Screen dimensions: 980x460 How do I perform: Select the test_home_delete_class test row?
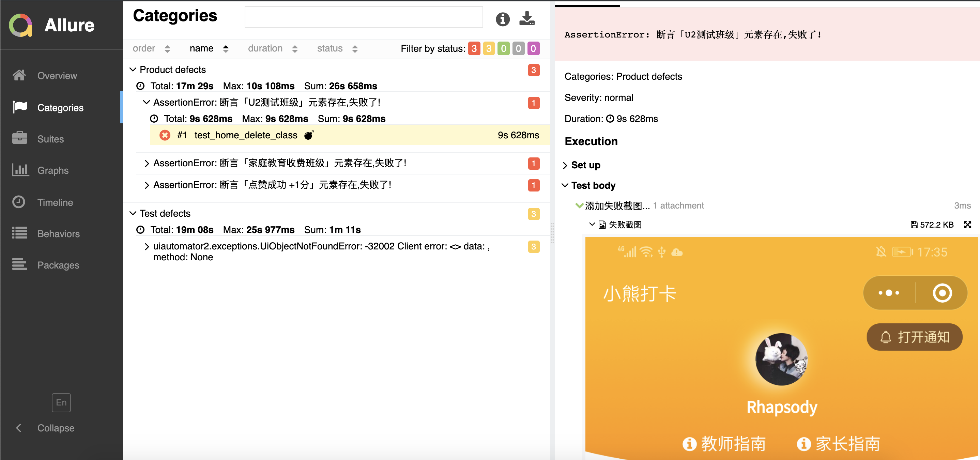pyautogui.click(x=350, y=135)
